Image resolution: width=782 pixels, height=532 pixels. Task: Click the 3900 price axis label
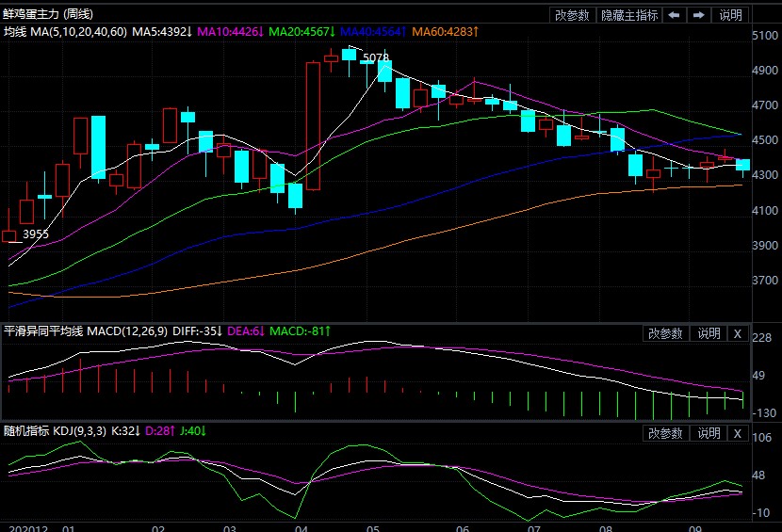click(x=765, y=246)
